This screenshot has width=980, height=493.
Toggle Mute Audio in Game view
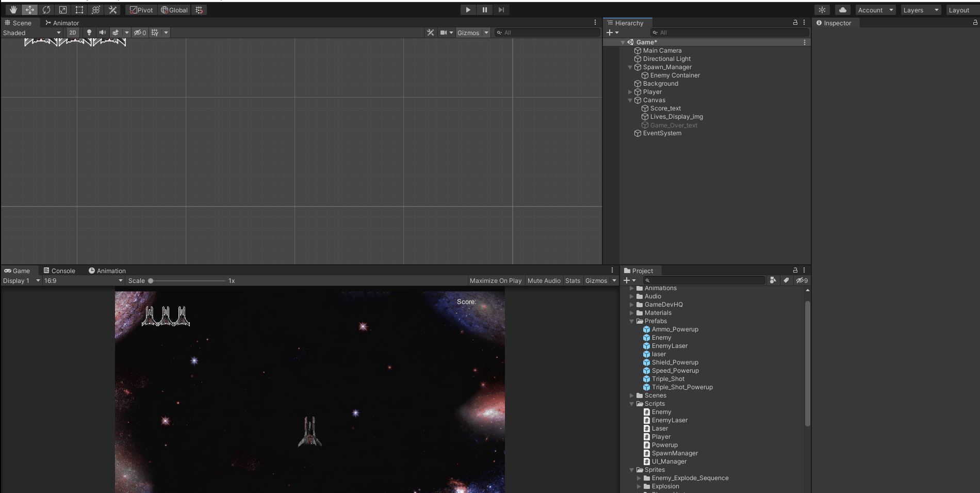pyautogui.click(x=544, y=281)
